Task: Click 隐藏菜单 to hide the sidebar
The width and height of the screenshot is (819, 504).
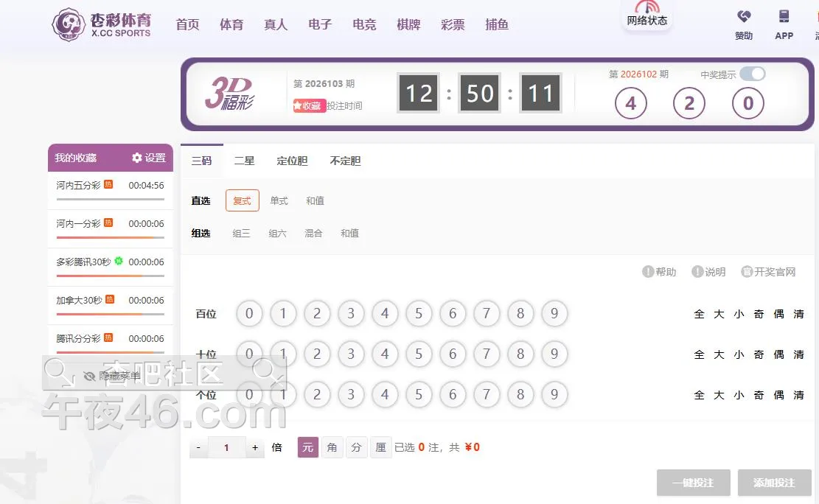Action: coord(112,376)
